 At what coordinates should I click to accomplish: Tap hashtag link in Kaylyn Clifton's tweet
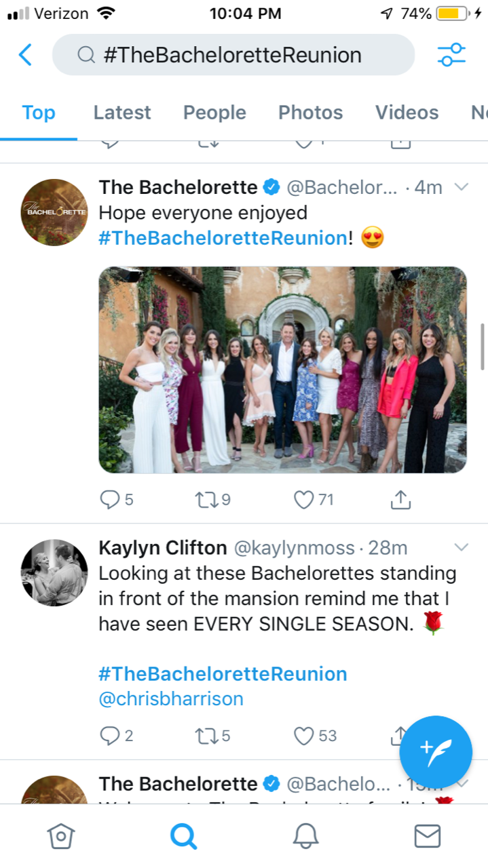pos(223,674)
